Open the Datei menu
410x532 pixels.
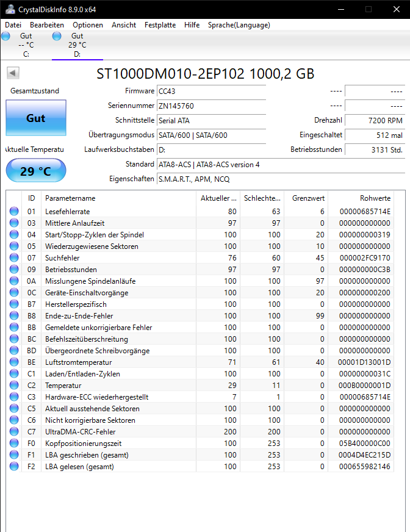pyautogui.click(x=13, y=25)
